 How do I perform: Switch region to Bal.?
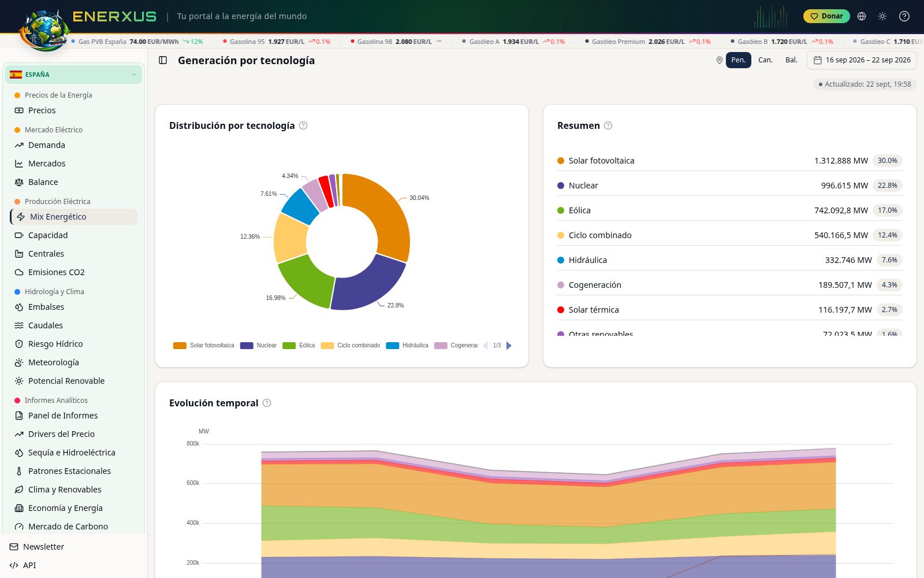pos(791,60)
